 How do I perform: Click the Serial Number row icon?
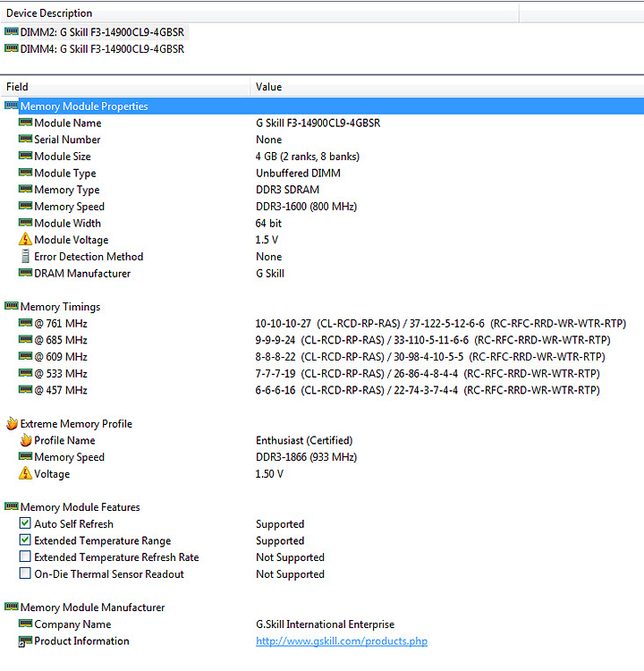pyautogui.click(x=26, y=139)
